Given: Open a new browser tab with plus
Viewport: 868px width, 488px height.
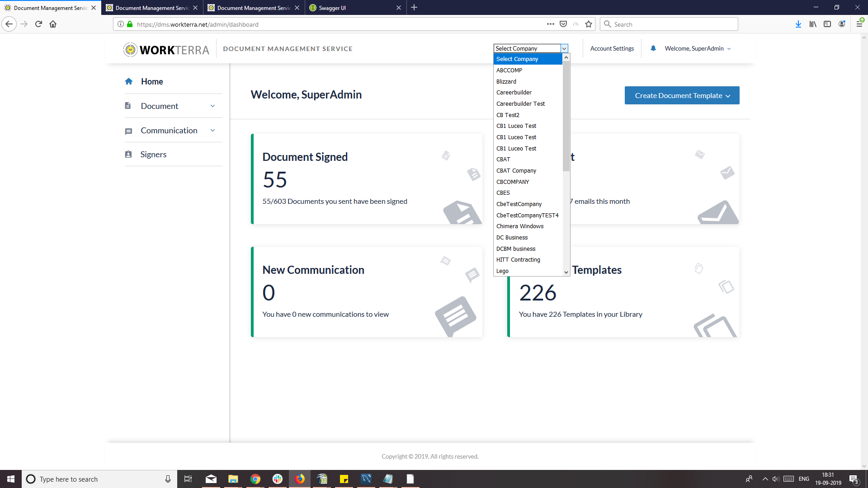Looking at the screenshot, I should pyautogui.click(x=414, y=8).
